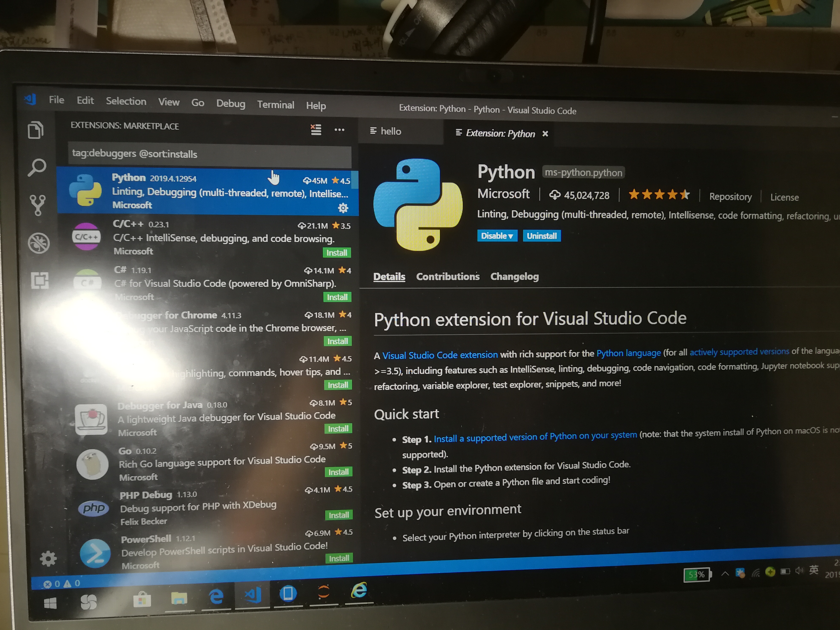Click the hidden tray icons chevron
The image size is (840, 630).
(725, 573)
